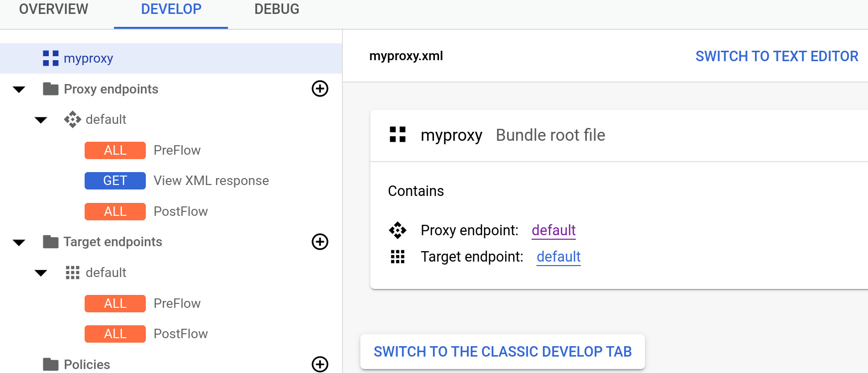
Task: Click the add Proxy endpoint plus icon
Action: [320, 89]
